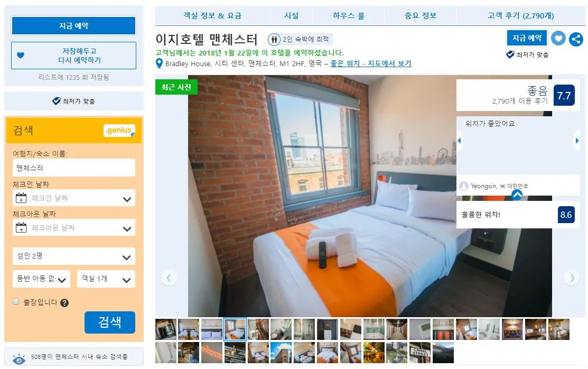Viewport: 588px width, 369px height.
Task: Click the Canal Street sign thumbnail
Action: (420, 353)
